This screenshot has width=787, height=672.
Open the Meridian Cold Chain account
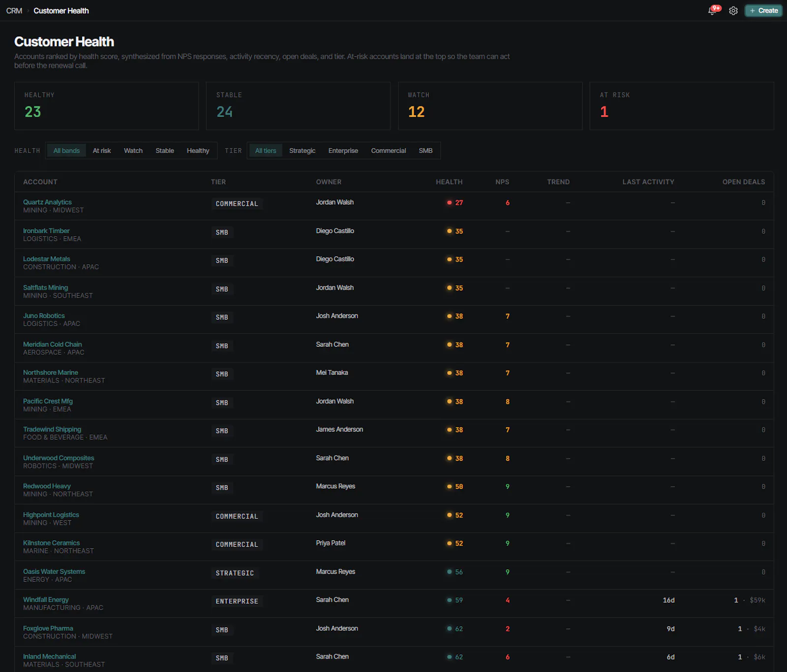(x=53, y=344)
